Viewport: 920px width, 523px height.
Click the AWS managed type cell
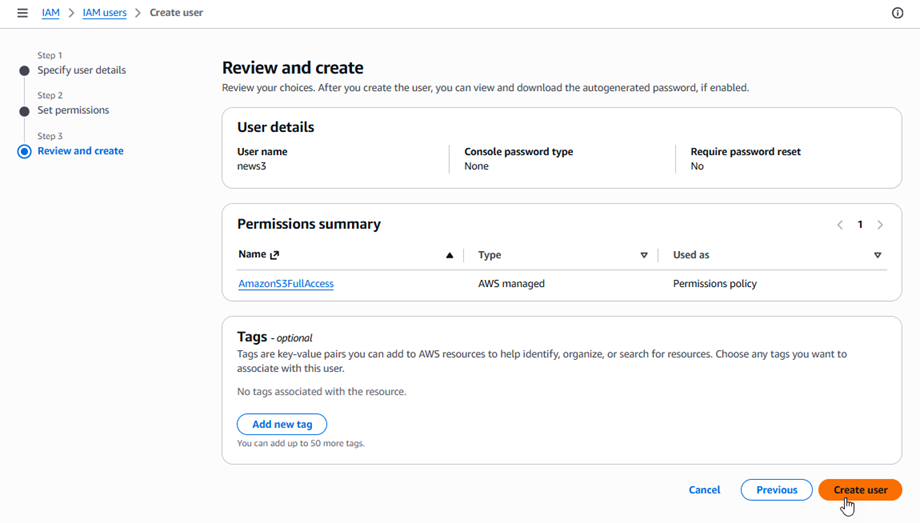tap(511, 284)
